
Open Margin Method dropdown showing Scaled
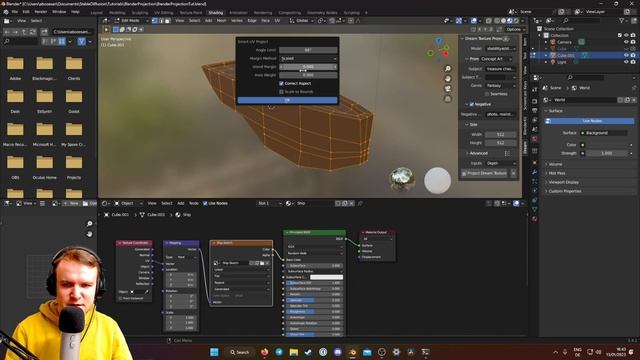pos(308,58)
